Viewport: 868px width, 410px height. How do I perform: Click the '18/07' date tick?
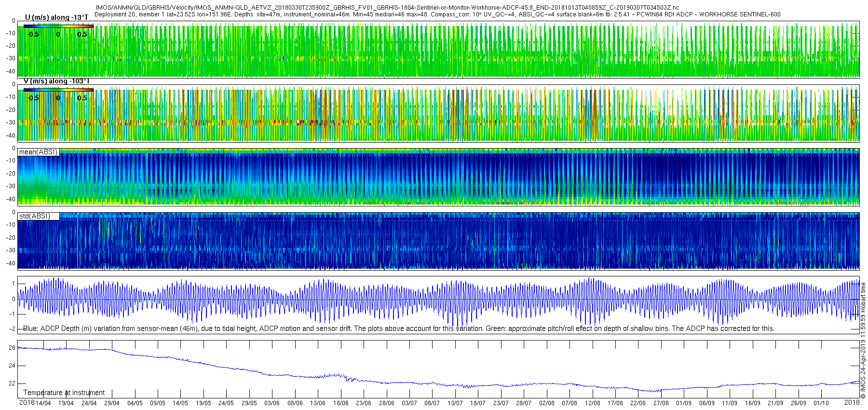tap(478, 403)
